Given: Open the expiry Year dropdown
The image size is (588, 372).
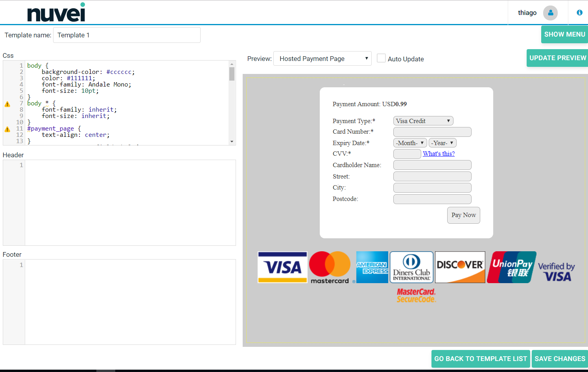Looking at the screenshot, I should [x=442, y=143].
